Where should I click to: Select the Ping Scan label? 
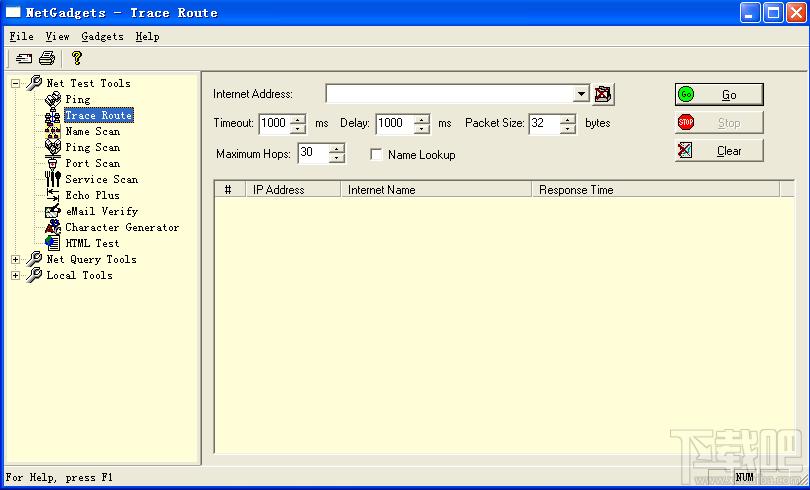(92, 147)
